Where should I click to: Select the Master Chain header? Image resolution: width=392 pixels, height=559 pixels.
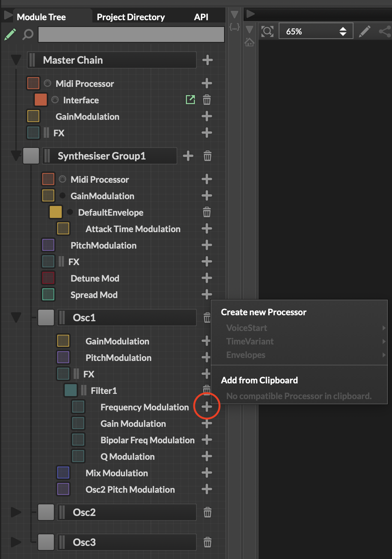(112, 60)
